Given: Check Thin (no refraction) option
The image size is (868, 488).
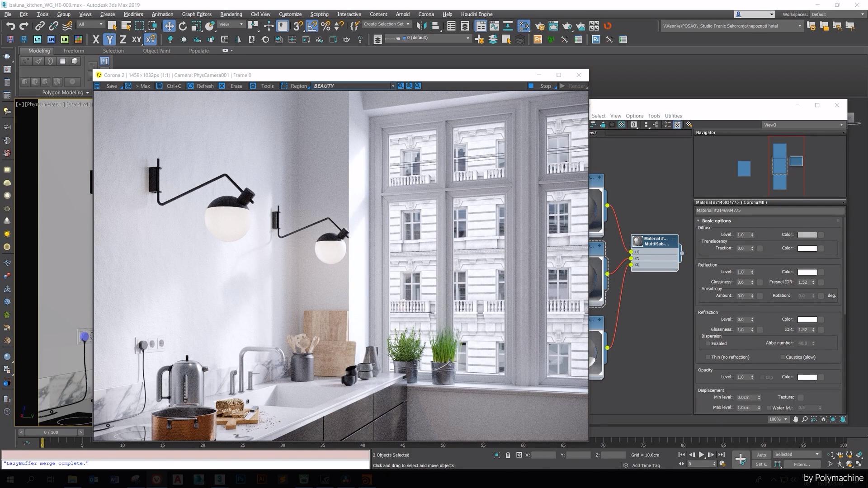Looking at the screenshot, I should [x=708, y=357].
